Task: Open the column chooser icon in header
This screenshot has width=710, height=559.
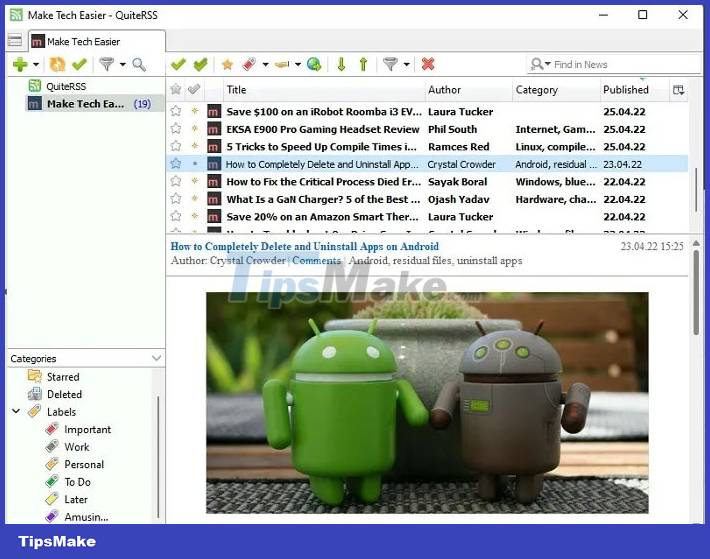Action: click(678, 90)
